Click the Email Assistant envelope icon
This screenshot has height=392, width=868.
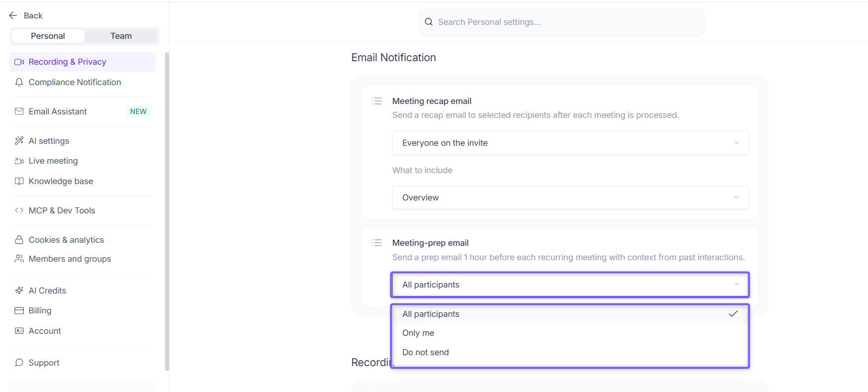(19, 111)
